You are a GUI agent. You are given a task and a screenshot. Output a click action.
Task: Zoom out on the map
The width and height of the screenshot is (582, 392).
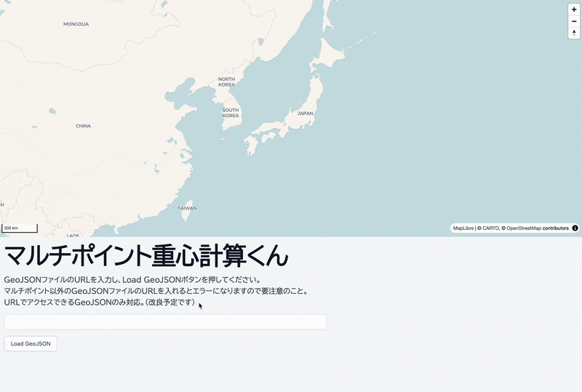pyautogui.click(x=574, y=21)
